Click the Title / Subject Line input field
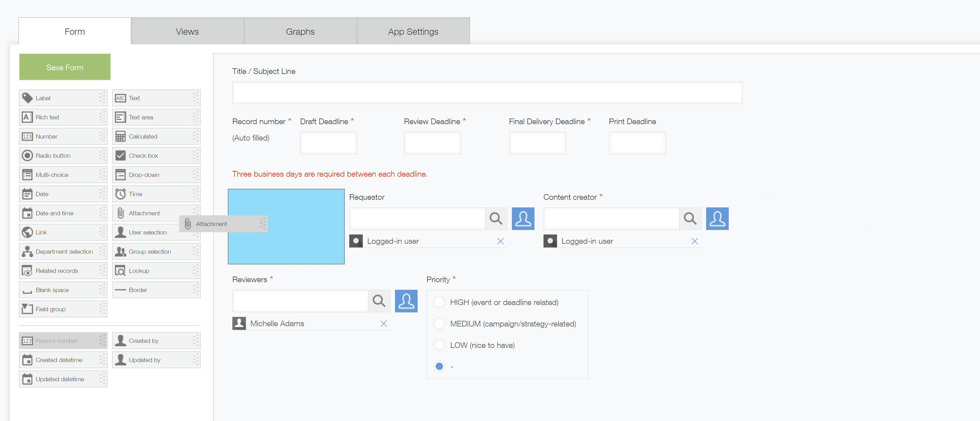980x421 pixels. [x=486, y=93]
